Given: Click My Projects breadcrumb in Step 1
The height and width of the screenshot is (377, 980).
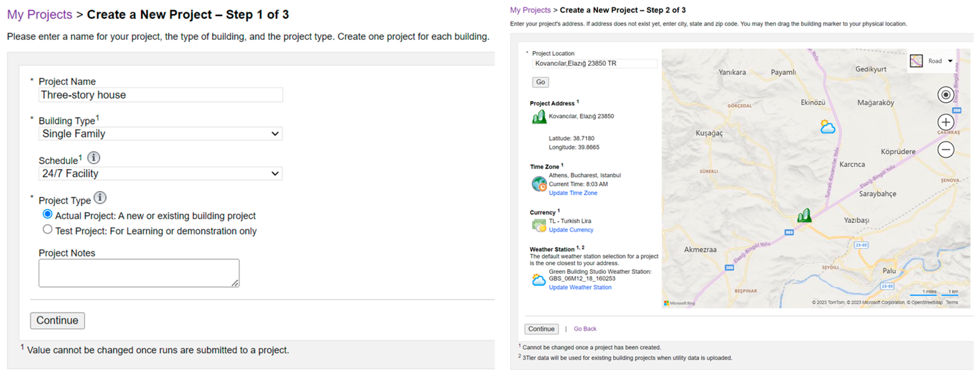Looking at the screenshot, I should (40, 15).
